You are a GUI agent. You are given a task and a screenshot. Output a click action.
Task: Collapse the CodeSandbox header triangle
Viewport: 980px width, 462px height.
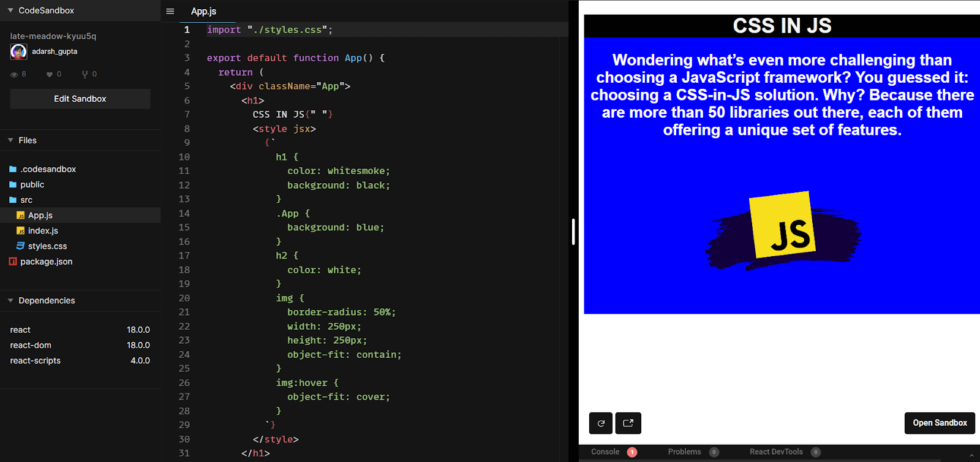click(10, 10)
